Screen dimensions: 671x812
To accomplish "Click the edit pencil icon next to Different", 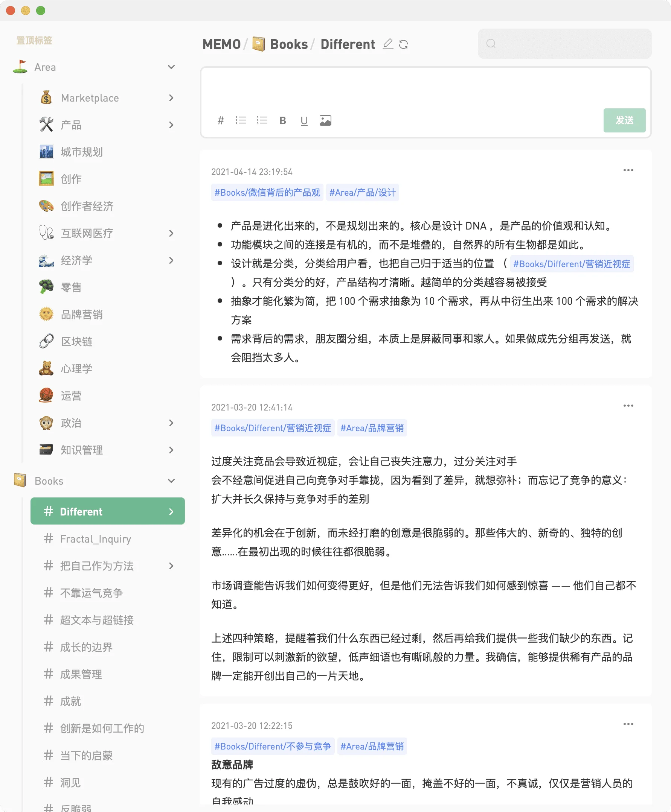I will [388, 44].
